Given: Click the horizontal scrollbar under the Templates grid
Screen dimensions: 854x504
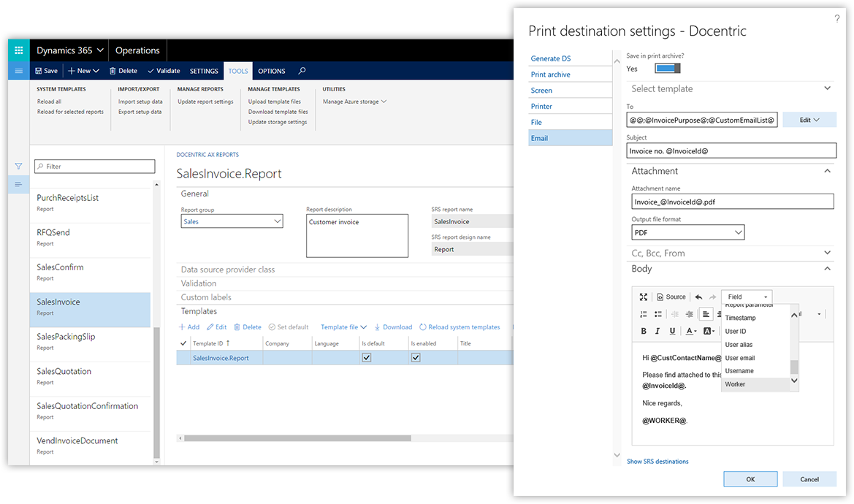Looking at the screenshot, I should pos(297,438).
